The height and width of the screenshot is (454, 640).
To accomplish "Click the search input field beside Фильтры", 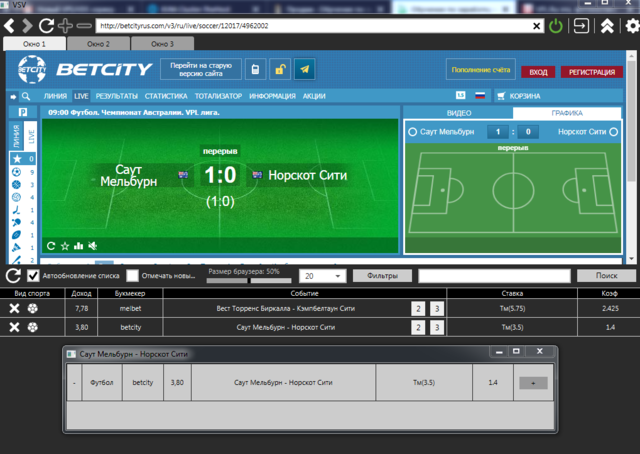I will click(x=494, y=276).
